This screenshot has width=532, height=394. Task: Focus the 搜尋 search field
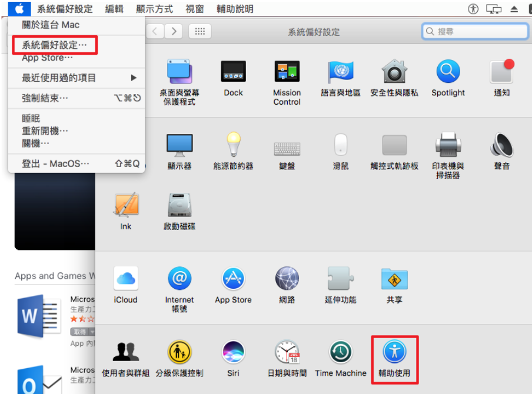coord(475,32)
